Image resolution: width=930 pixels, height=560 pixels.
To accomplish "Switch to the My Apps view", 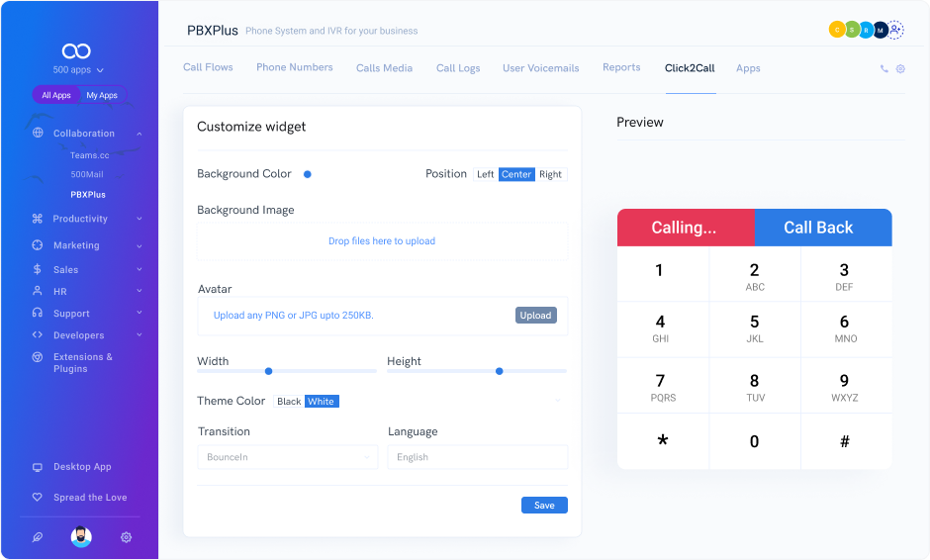I will tap(102, 96).
